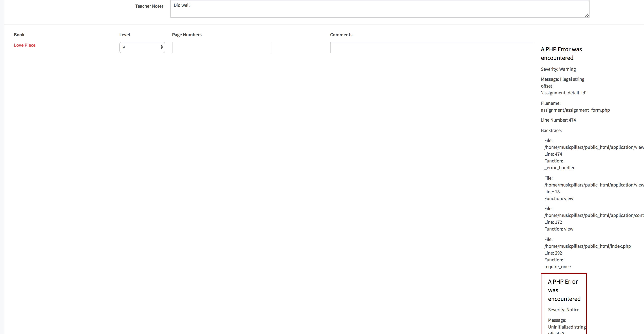The image size is (644, 334).
Task: Click the '_error_handler' function text
Action: click(559, 167)
